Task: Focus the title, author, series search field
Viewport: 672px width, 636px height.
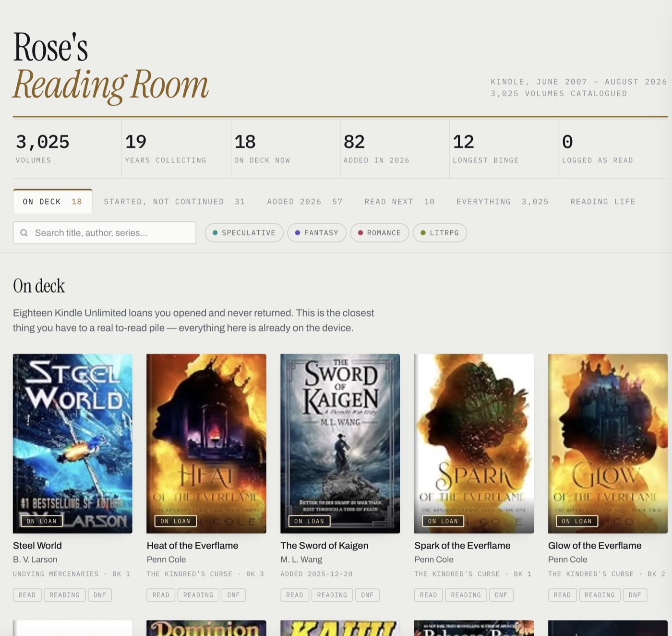Action: [105, 233]
